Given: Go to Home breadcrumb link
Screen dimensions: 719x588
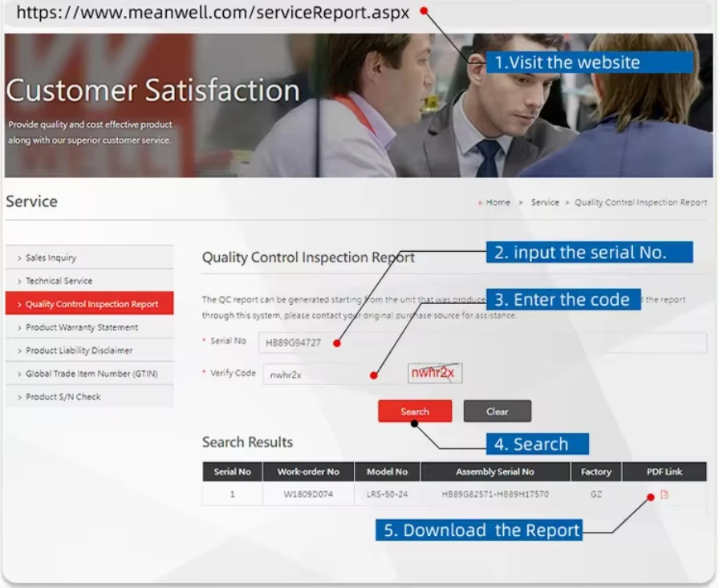Looking at the screenshot, I should [x=498, y=202].
